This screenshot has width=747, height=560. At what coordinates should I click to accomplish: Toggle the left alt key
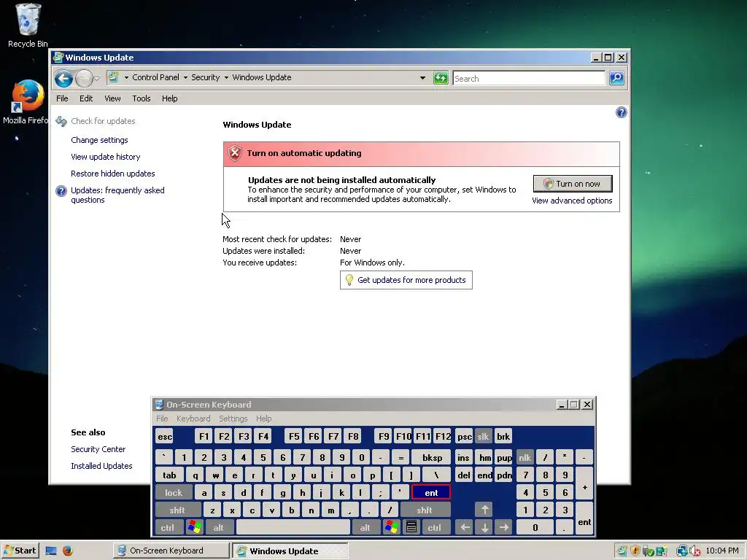(219, 528)
